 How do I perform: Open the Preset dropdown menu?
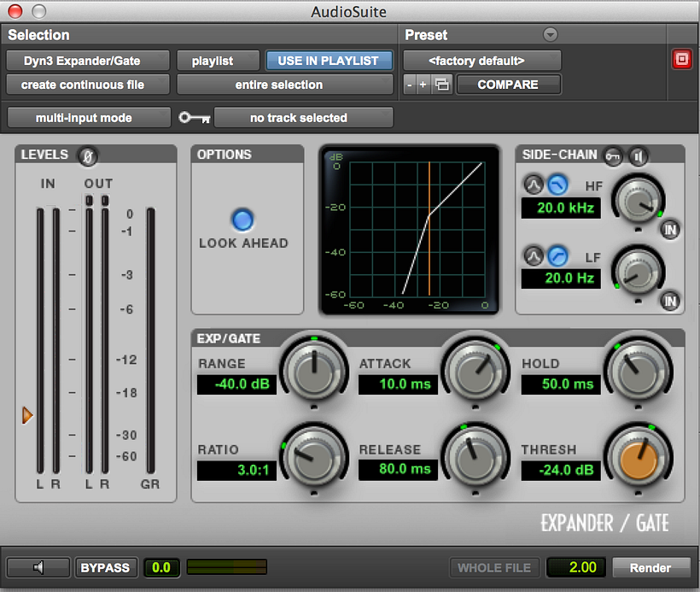point(549,35)
